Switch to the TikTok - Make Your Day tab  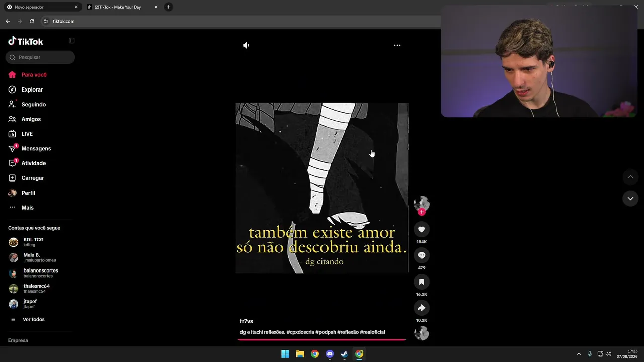[122, 7]
